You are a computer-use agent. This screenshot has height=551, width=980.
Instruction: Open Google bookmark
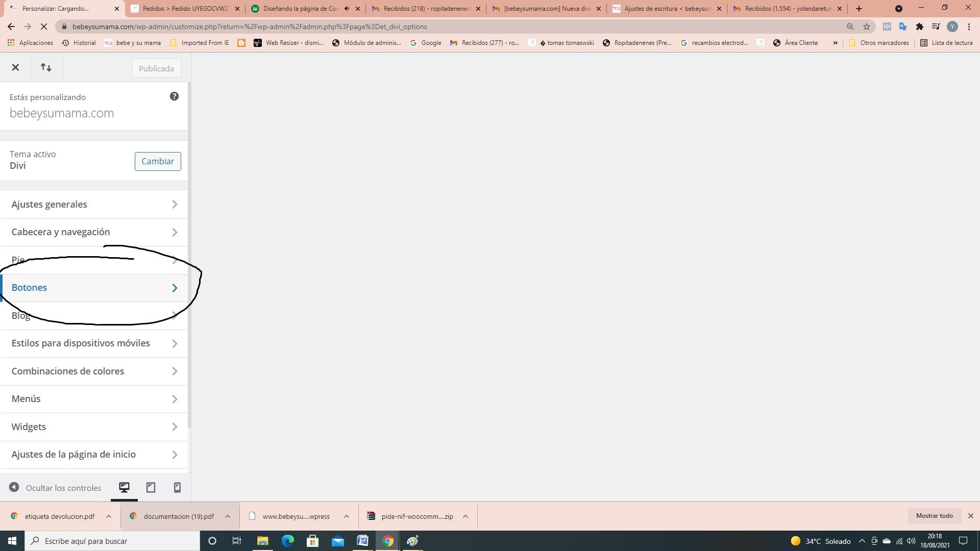pyautogui.click(x=426, y=43)
